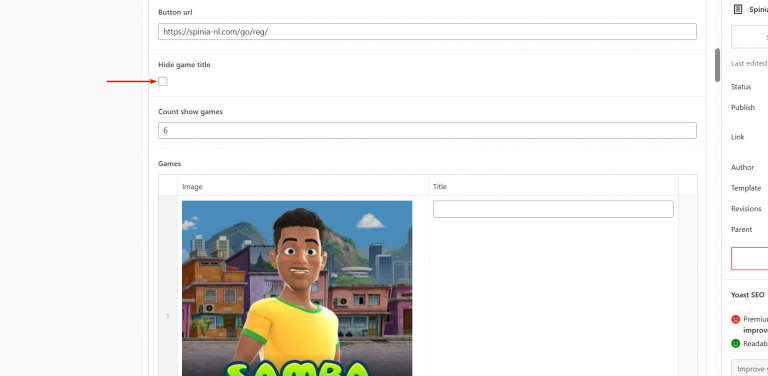Click the Image column header
This screenshot has height=376, width=768.
192,187
